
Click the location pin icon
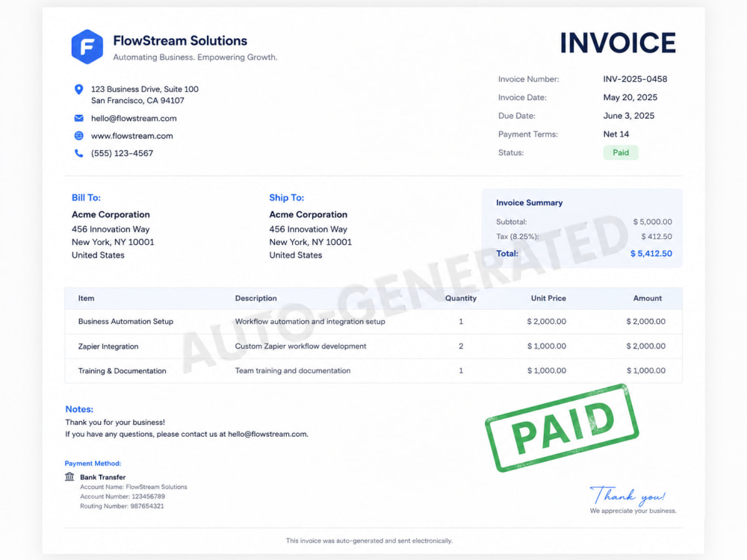[78, 89]
